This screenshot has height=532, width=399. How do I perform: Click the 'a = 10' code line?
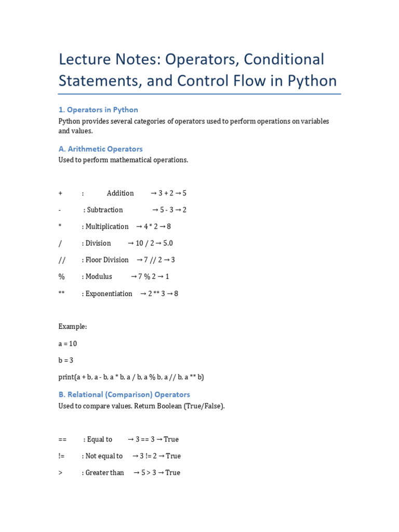68,343
